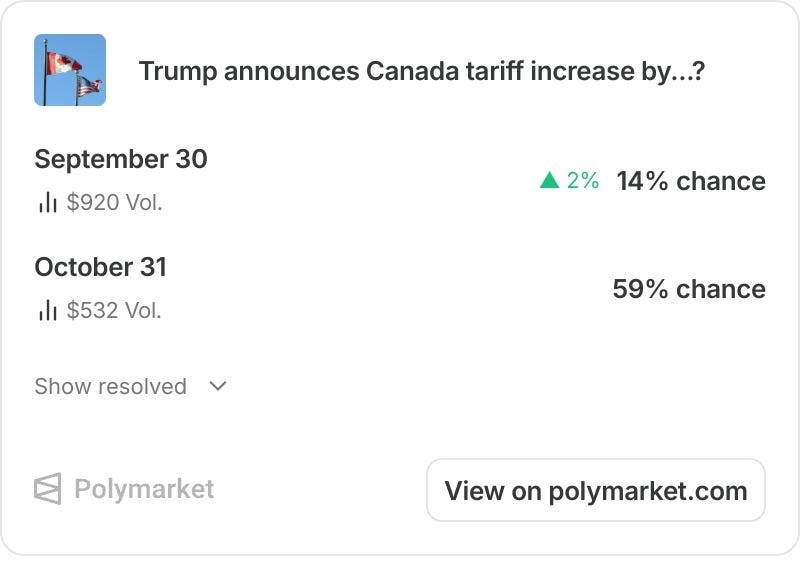Open View on polymarket.com button

(x=596, y=490)
